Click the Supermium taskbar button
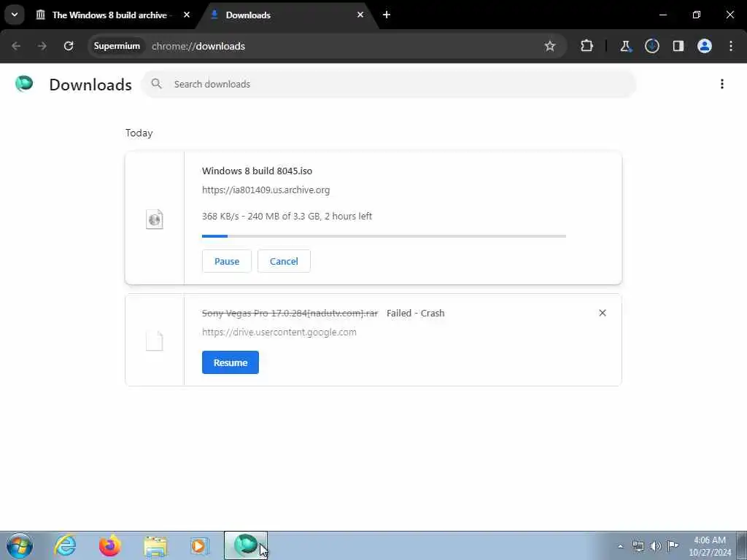This screenshot has height=560, width=747. coord(246,545)
